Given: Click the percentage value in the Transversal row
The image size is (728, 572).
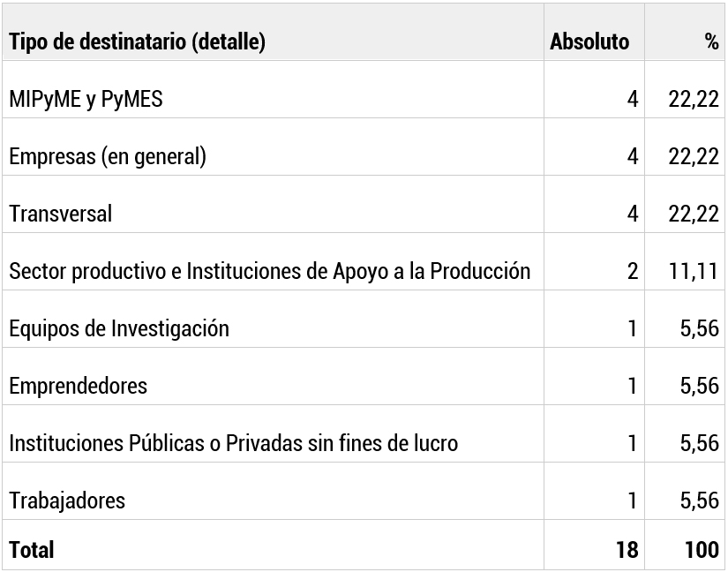Looking at the screenshot, I should pos(694,214).
